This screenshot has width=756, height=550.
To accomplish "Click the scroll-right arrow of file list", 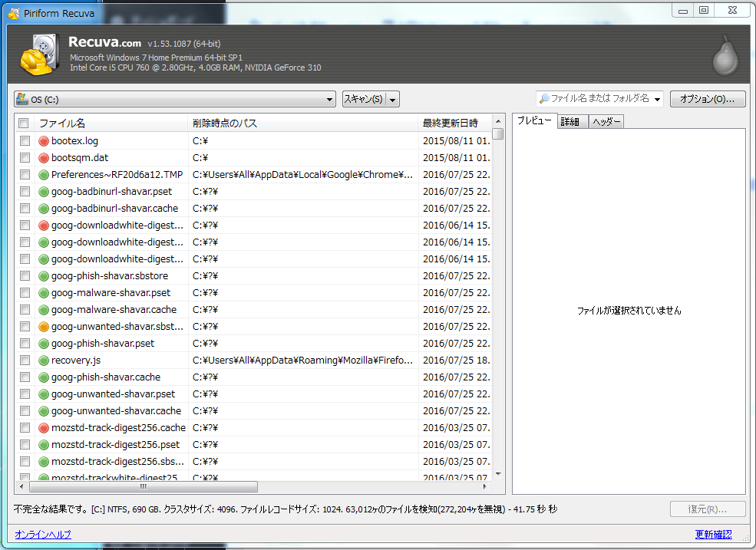I will coord(485,487).
